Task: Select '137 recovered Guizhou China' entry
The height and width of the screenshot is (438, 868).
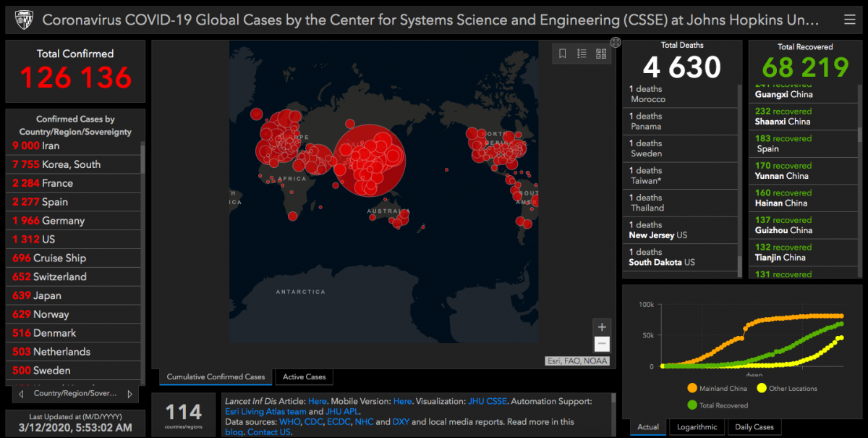Action: tap(804, 225)
